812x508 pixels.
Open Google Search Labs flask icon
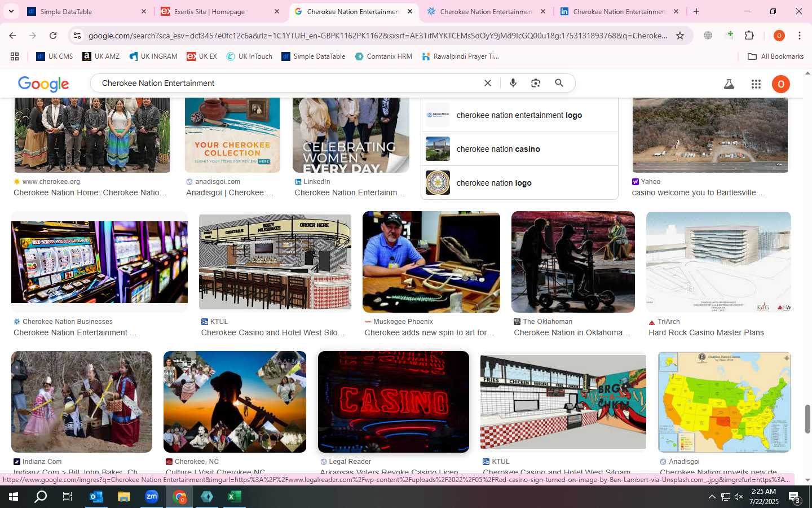729,84
